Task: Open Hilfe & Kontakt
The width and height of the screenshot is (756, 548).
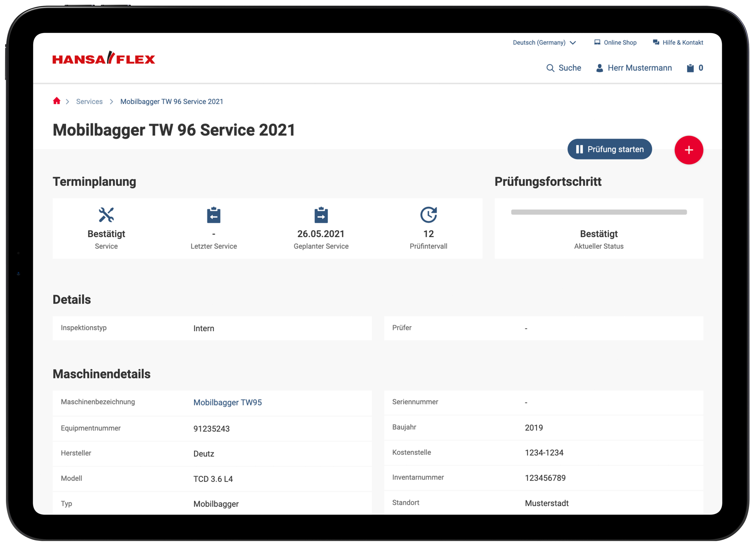Action: 678,43
